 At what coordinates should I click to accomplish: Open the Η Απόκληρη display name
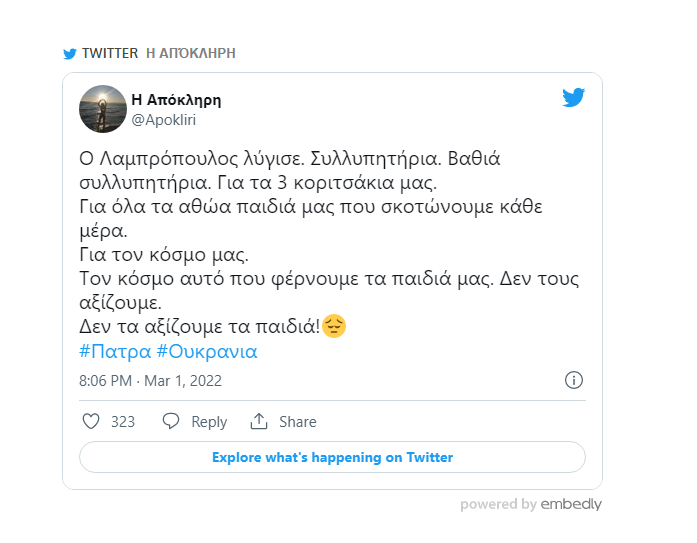click(176, 100)
